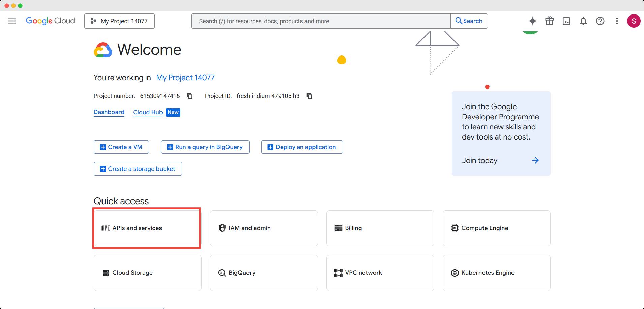Open the Cloud Hub tab
Viewport: 644px width, 309px height.
tap(148, 112)
